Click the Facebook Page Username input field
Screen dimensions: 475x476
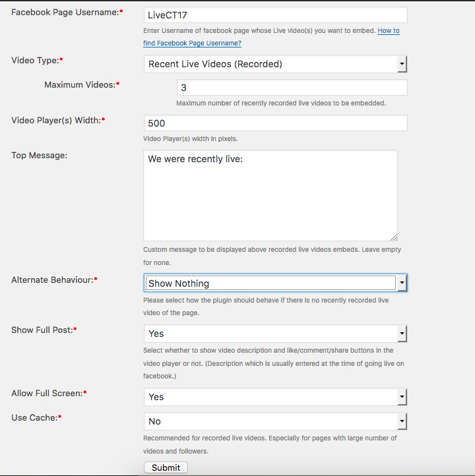coord(275,15)
